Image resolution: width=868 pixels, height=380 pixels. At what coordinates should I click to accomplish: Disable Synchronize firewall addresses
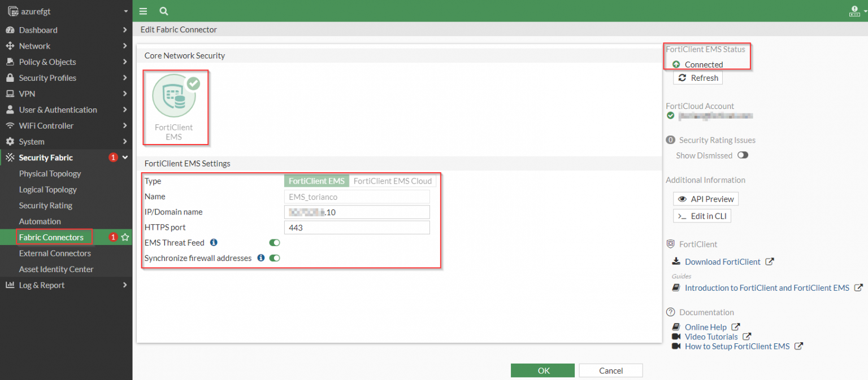click(x=274, y=258)
